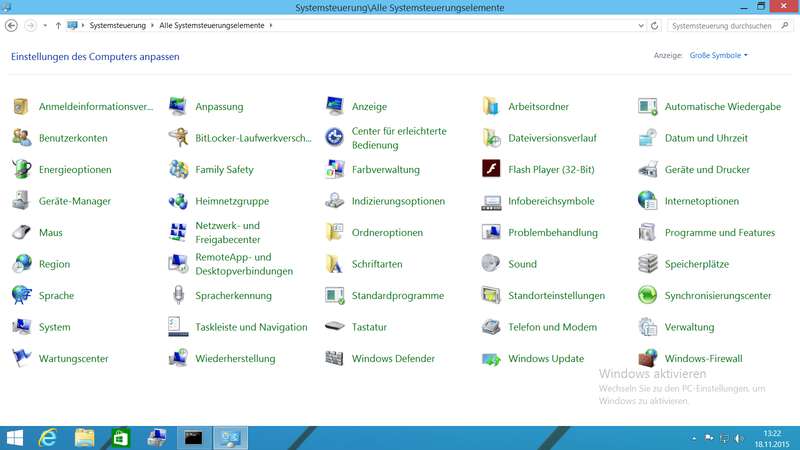Open Internet Explorer from the taskbar
This screenshot has height=450, width=800.
pos(47,437)
